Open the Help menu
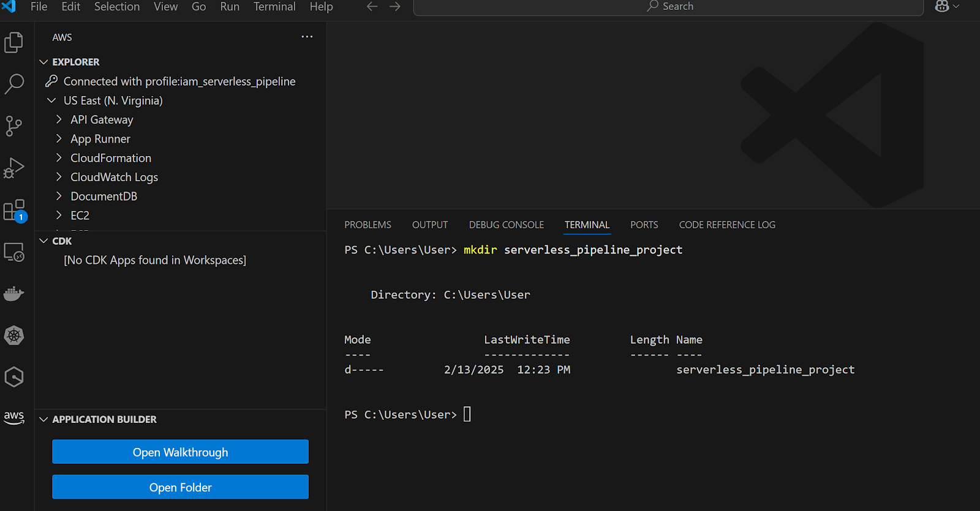 [x=321, y=7]
